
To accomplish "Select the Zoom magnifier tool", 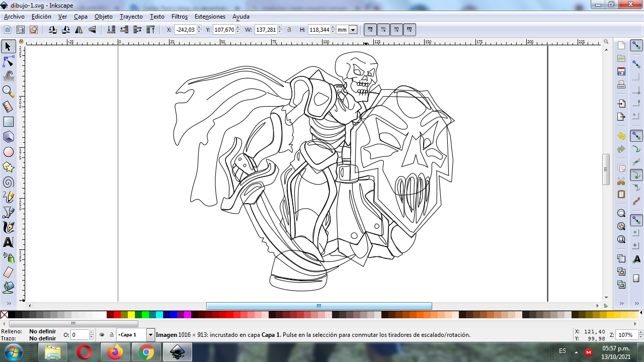I will [8, 92].
